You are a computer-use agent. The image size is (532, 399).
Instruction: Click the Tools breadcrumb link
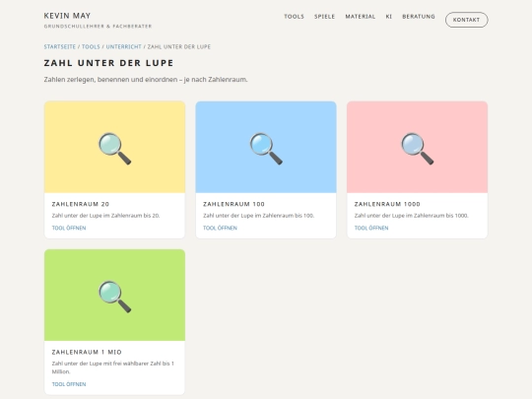(x=91, y=47)
